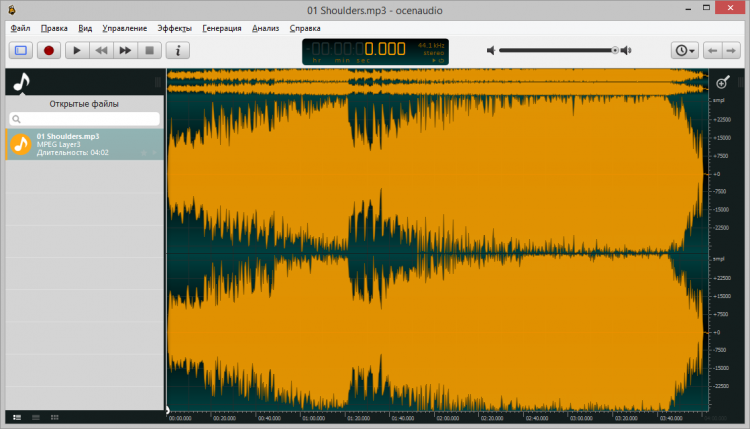
Task: Click the 01:00.000 mark on timeline ruler
Action: click(x=314, y=418)
